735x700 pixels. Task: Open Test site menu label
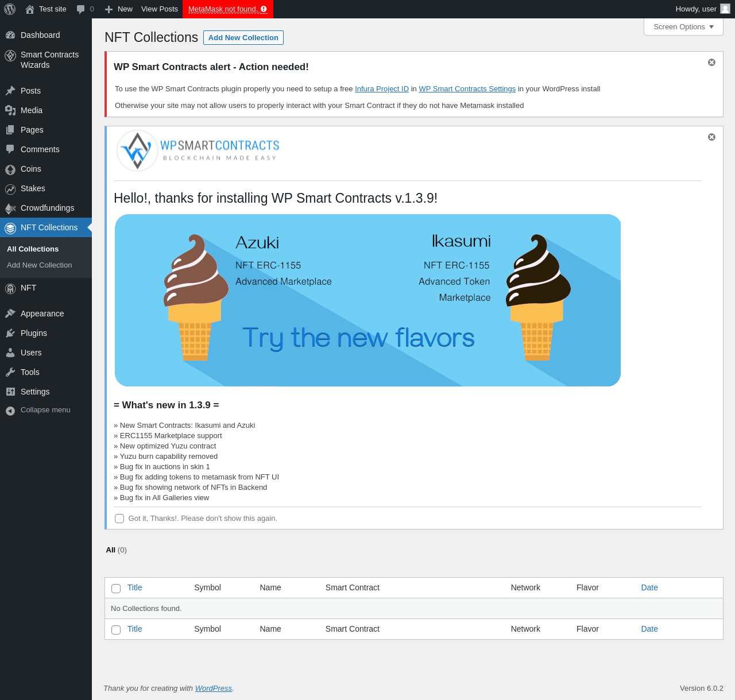53,9
